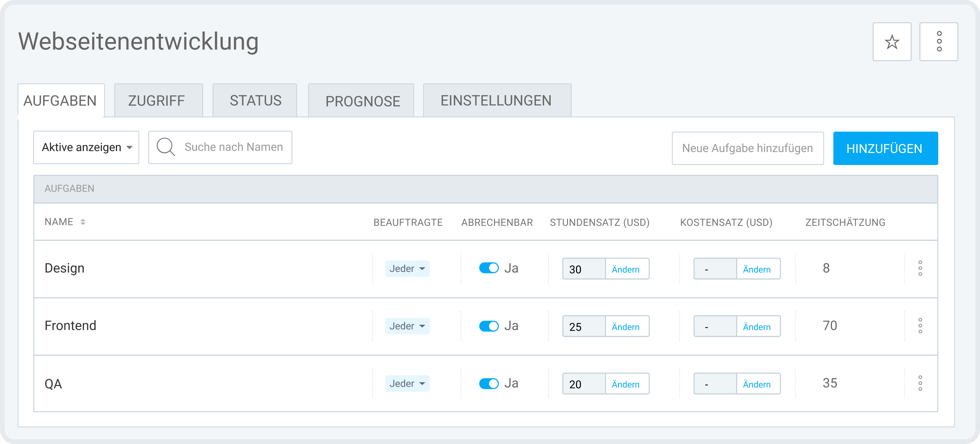The width and height of the screenshot is (980, 444).
Task: Open the row options menu for Frontend
Action: click(921, 326)
